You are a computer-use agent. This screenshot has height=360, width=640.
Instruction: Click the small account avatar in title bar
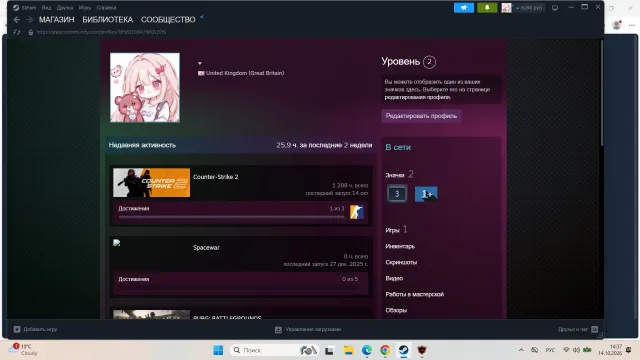507,7
